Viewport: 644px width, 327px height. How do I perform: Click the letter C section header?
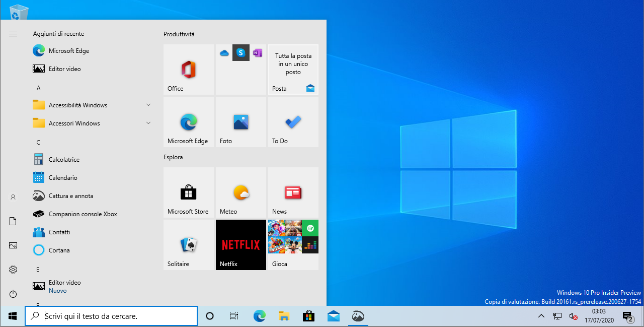pyautogui.click(x=39, y=143)
